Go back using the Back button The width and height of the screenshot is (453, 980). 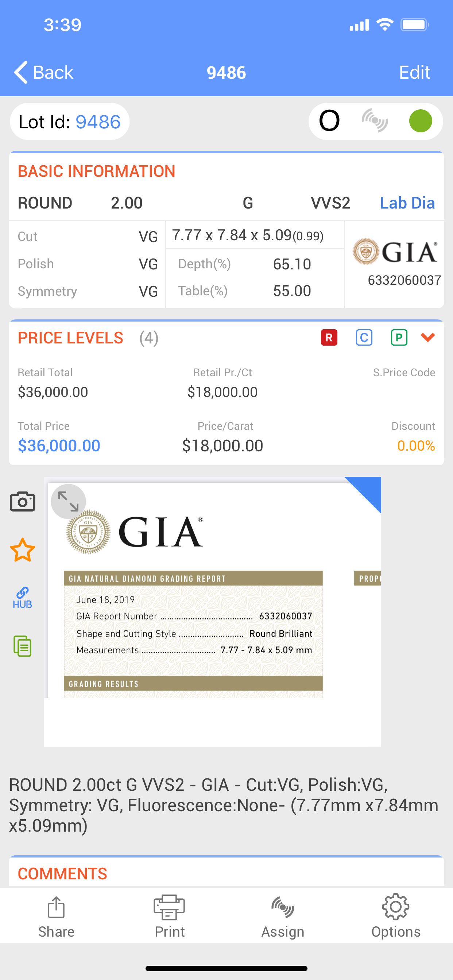(x=43, y=72)
